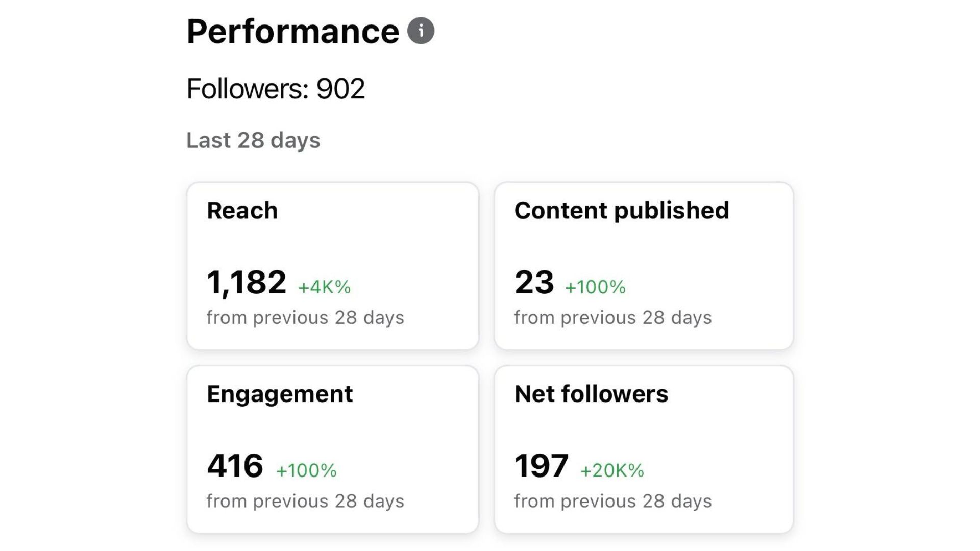Image resolution: width=980 pixels, height=551 pixels.
Task: Click the 23 content published value
Action: 534,282
